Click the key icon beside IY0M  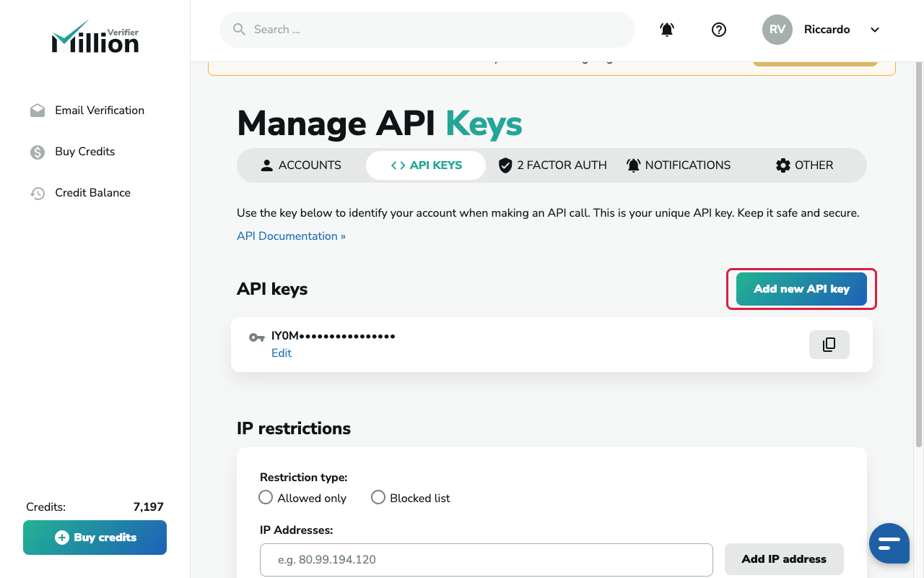coord(256,337)
